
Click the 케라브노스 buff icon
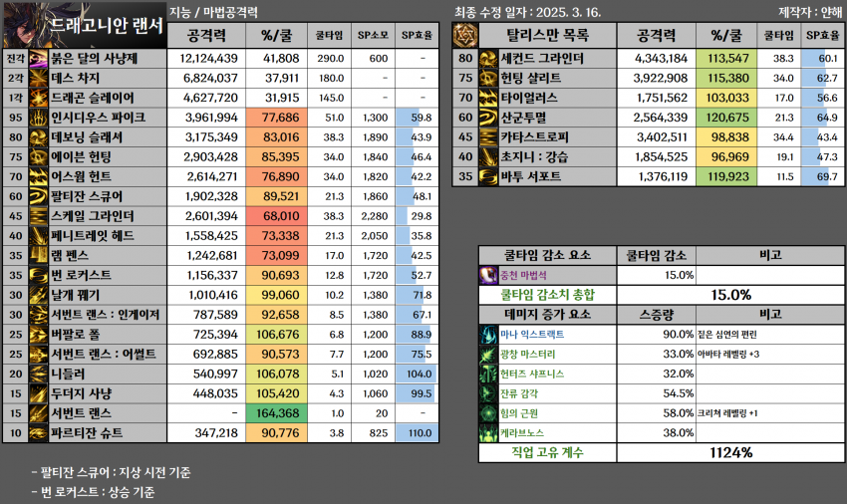pos(488,433)
